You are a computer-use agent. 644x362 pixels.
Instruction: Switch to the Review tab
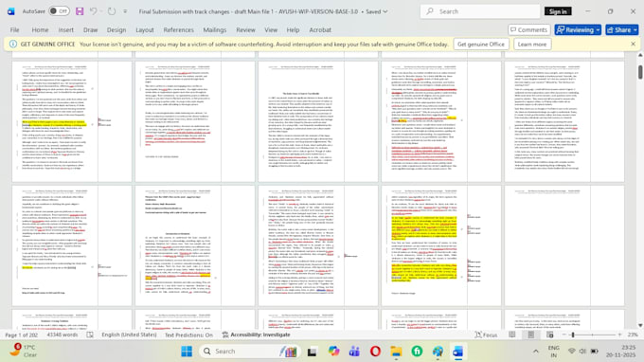[x=245, y=30]
